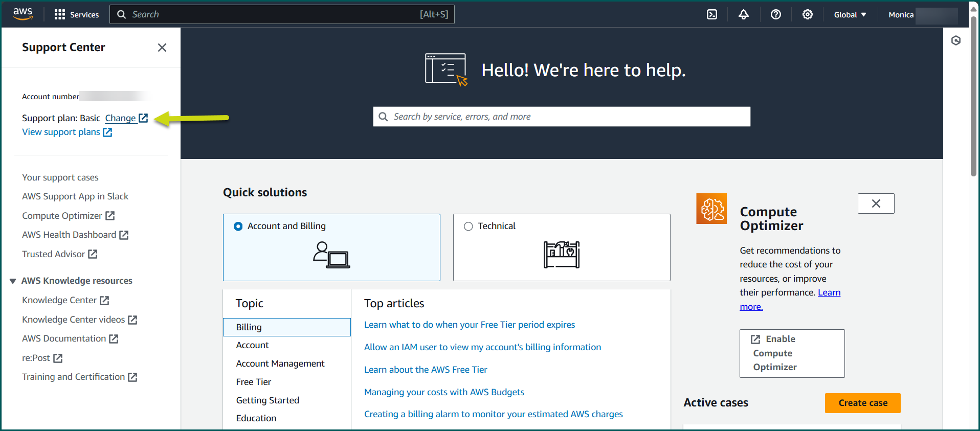Click the magnifier icon in help search
The width and height of the screenshot is (980, 431).
[x=383, y=117]
